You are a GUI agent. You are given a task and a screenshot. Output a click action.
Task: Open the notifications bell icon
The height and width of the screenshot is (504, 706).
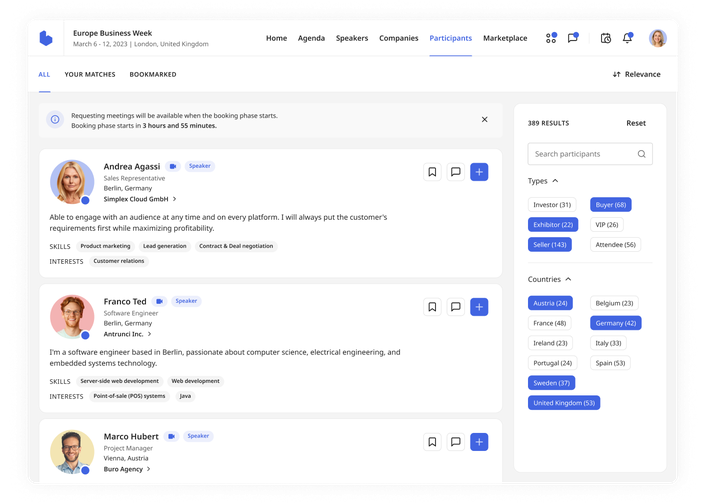627,39
